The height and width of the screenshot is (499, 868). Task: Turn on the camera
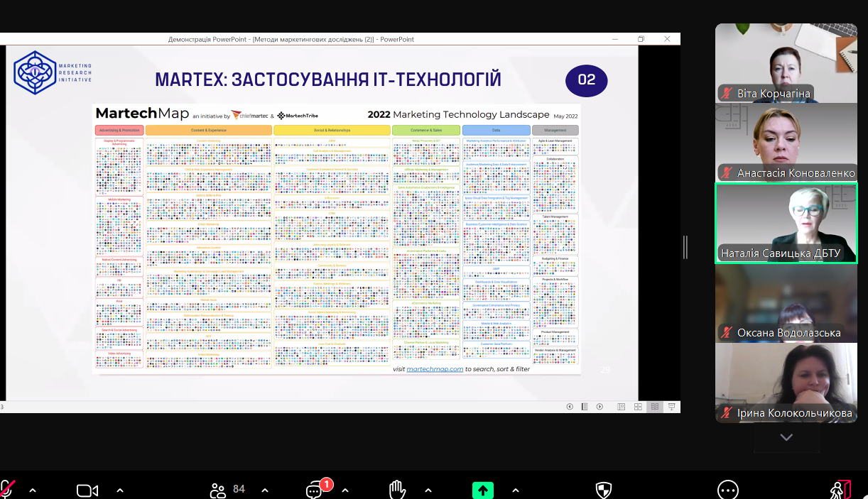point(87,490)
